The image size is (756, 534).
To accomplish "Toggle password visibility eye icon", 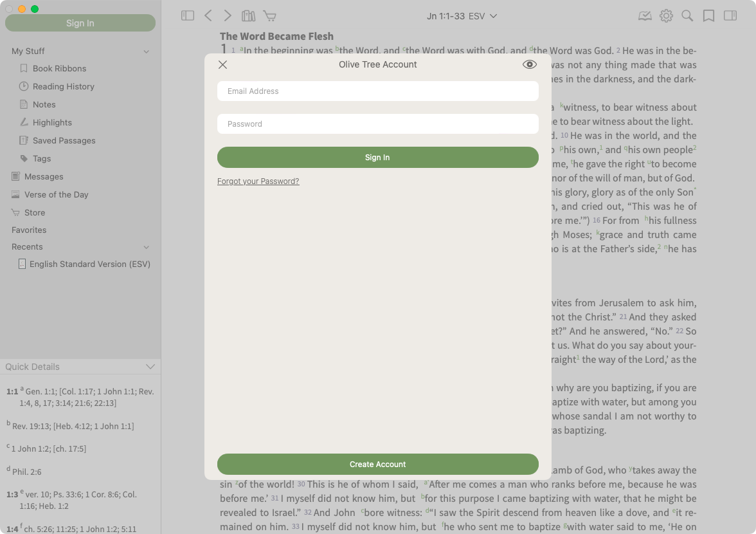I will click(x=530, y=64).
